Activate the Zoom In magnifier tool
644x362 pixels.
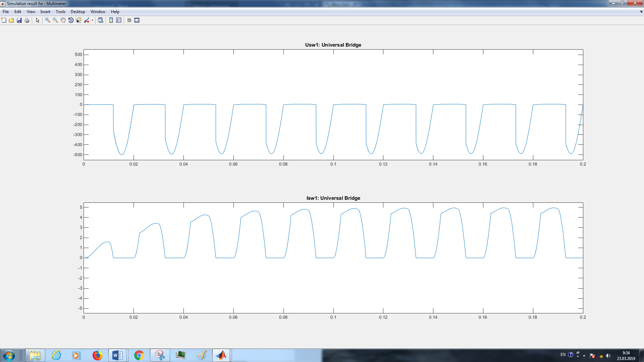coord(48,20)
